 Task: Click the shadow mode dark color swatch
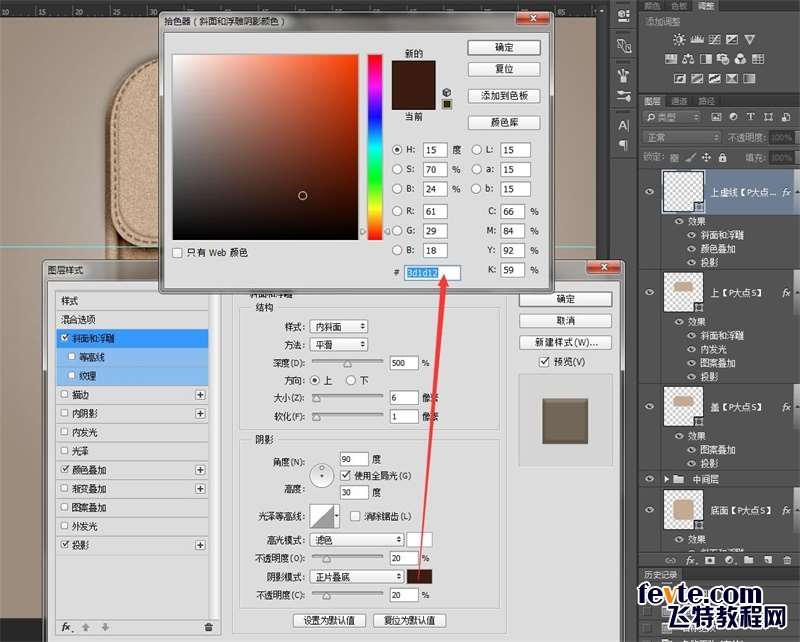click(419, 577)
